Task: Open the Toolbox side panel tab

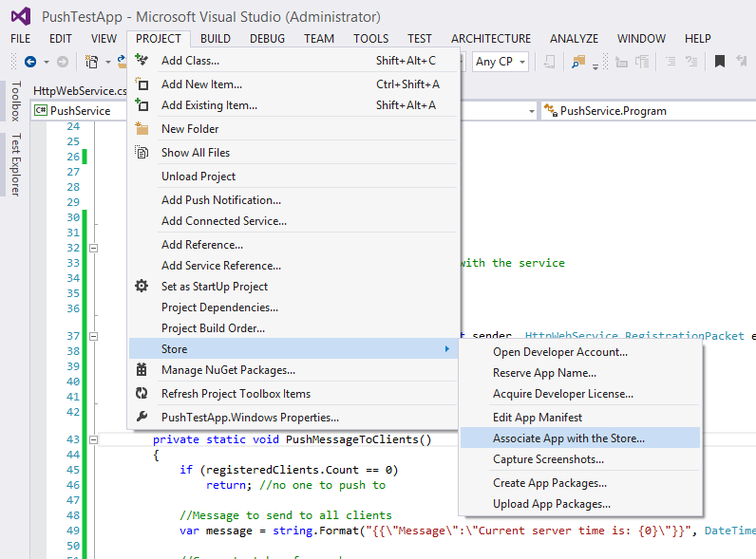Action: (x=14, y=102)
